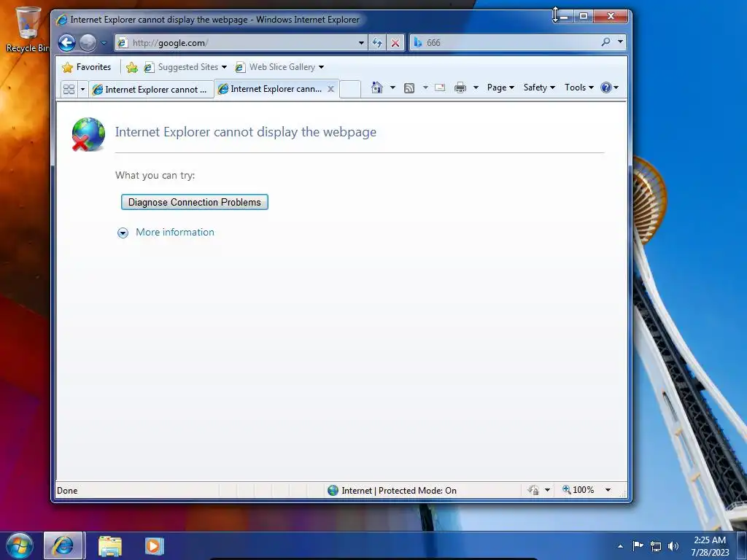Click the page icon in the address bar
747x560 pixels.
click(x=123, y=43)
